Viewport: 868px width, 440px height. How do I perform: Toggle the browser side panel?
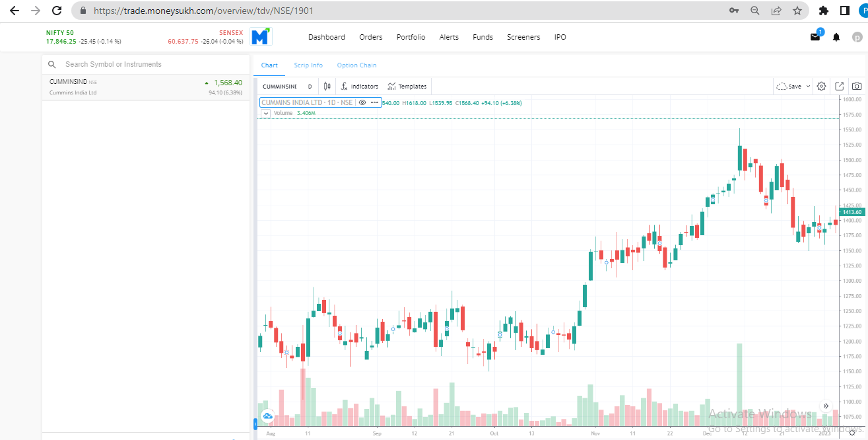844,11
